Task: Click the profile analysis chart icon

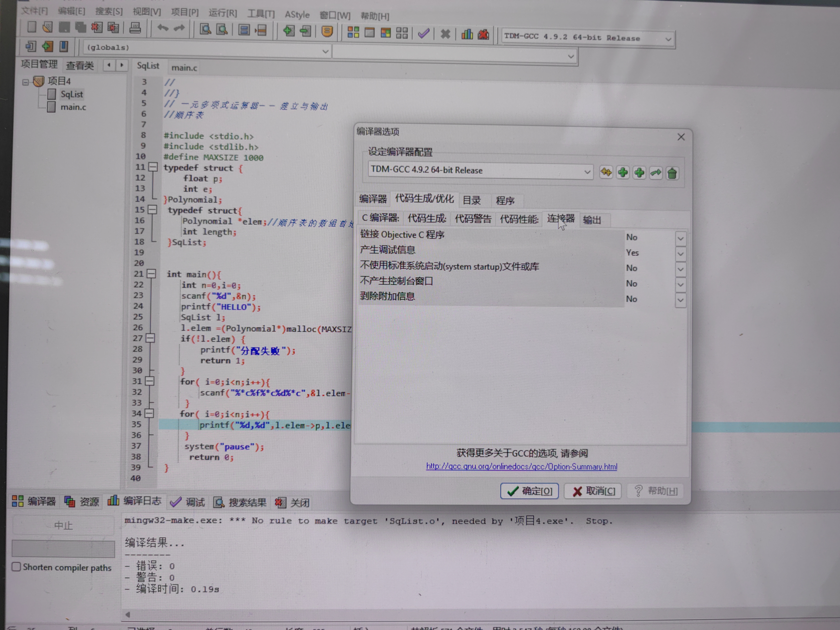Action: coord(467,35)
